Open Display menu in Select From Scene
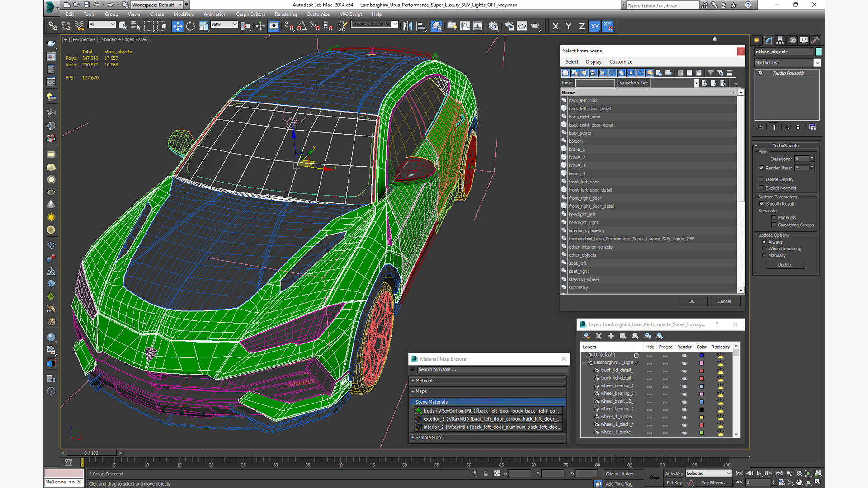The width and height of the screenshot is (868, 488). [x=594, y=62]
